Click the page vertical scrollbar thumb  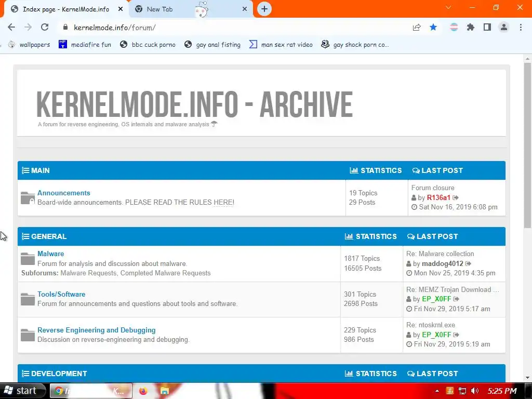coord(528,145)
